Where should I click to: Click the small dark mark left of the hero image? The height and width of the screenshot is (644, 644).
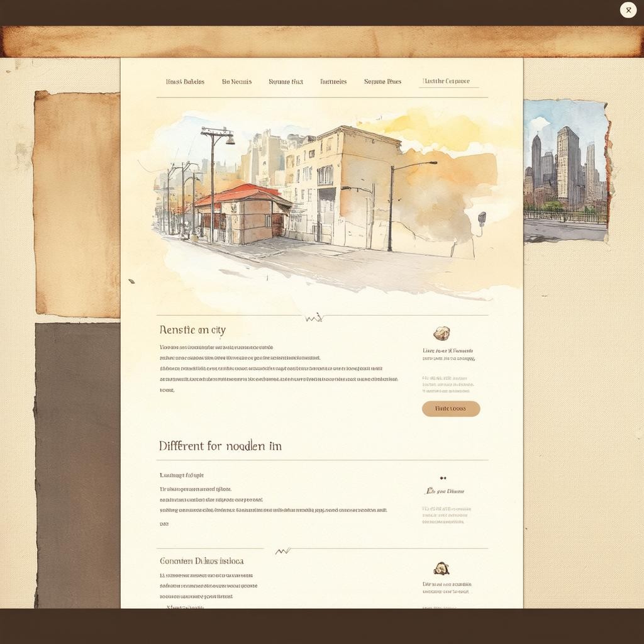131,281
